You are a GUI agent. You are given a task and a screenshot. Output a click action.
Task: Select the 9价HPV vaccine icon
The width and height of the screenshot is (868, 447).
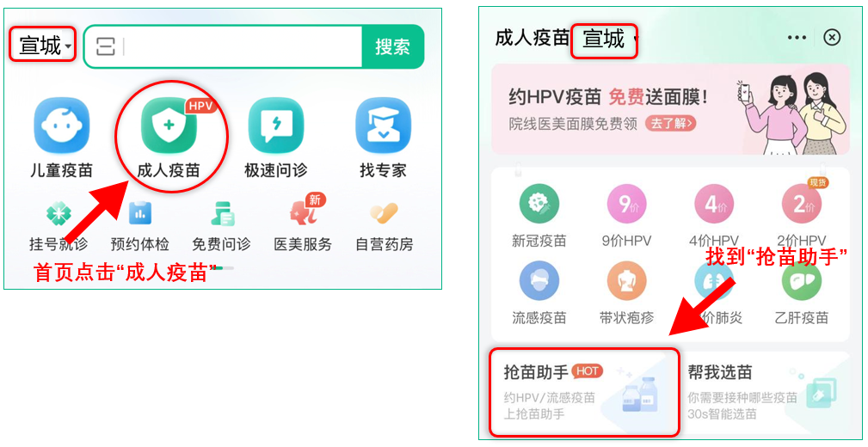click(x=626, y=204)
